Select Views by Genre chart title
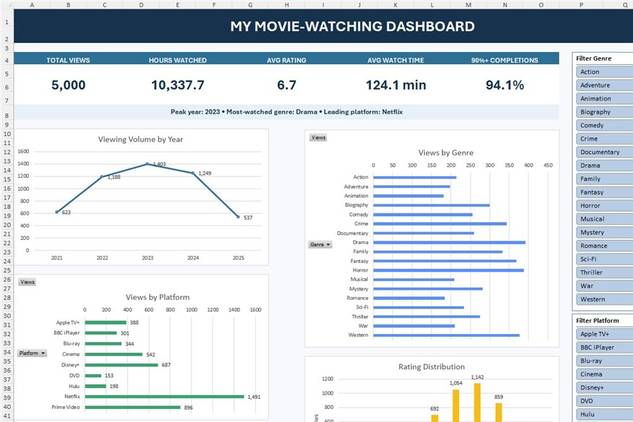This screenshot has height=422, width=633. point(446,153)
